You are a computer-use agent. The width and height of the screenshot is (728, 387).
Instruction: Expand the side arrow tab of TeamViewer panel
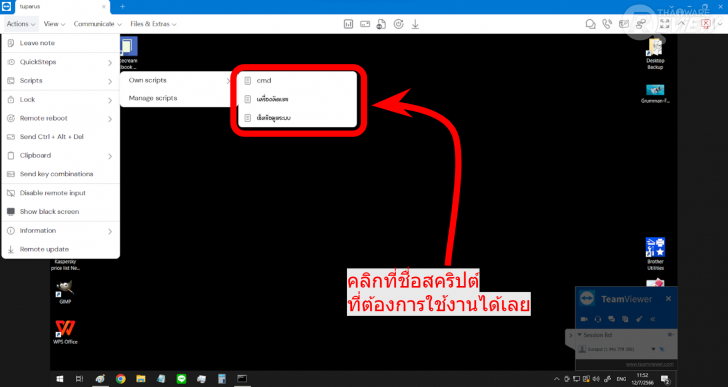[x=571, y=335]
